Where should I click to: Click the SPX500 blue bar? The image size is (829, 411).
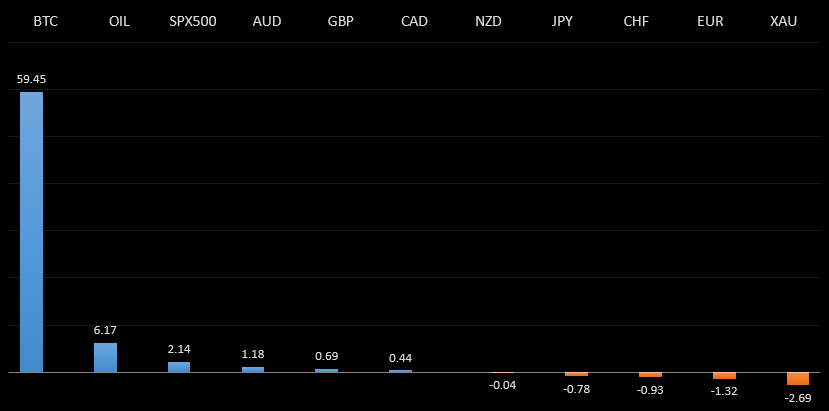(179, 366)
